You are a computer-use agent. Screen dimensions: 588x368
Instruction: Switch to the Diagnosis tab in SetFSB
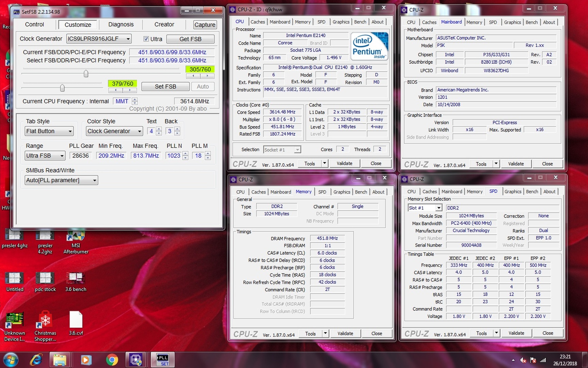coord(121,25)
